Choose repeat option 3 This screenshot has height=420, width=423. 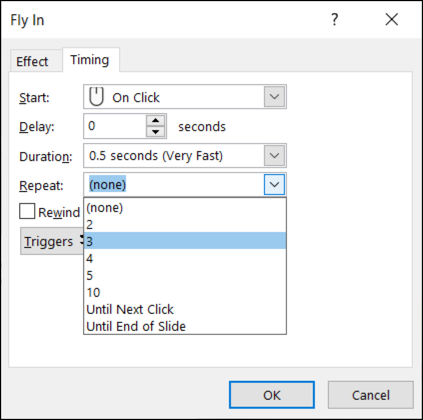[185, 241]
